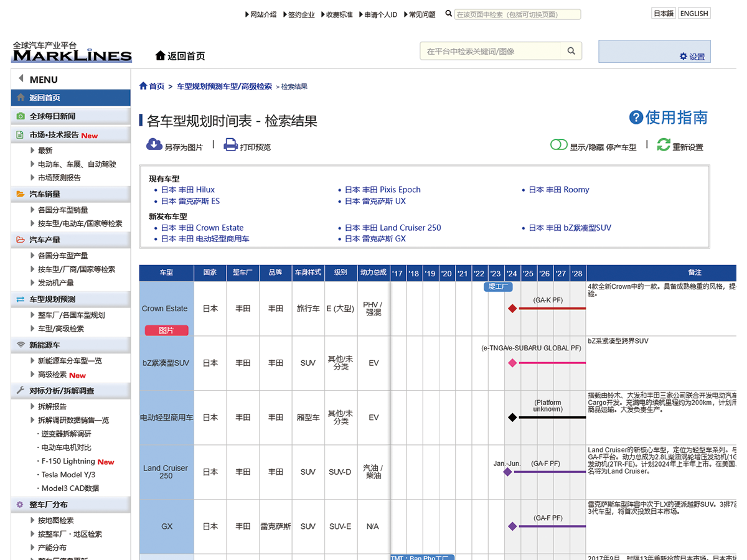747x560 pixels.
Task: Open link 日本 丰田 Roomy
Action: coord(559,190)
